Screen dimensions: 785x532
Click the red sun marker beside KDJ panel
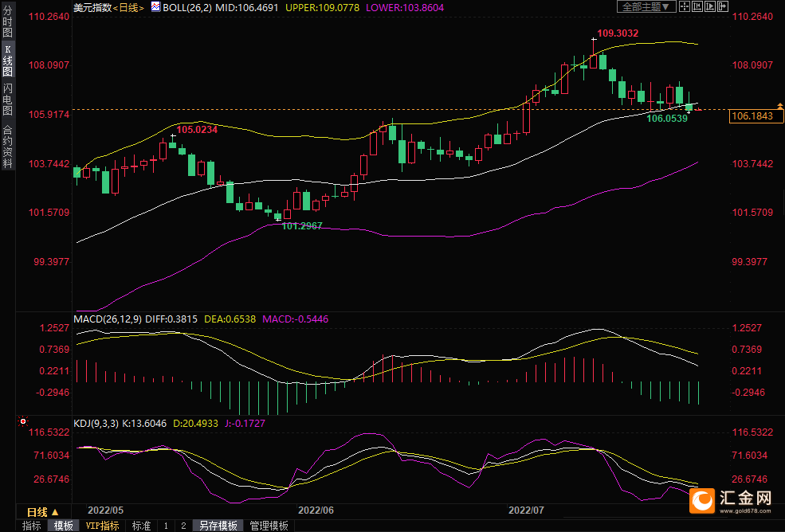(23, 422)
